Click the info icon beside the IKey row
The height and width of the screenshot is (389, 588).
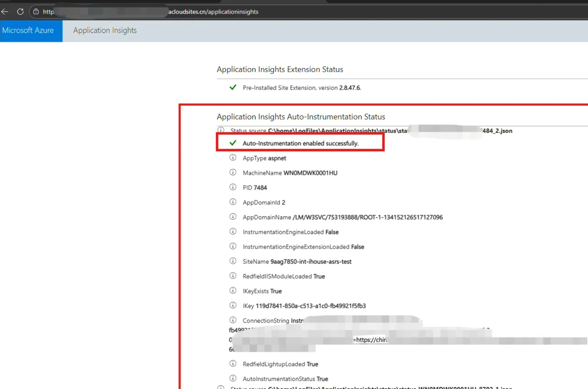[x=233, y=305]
